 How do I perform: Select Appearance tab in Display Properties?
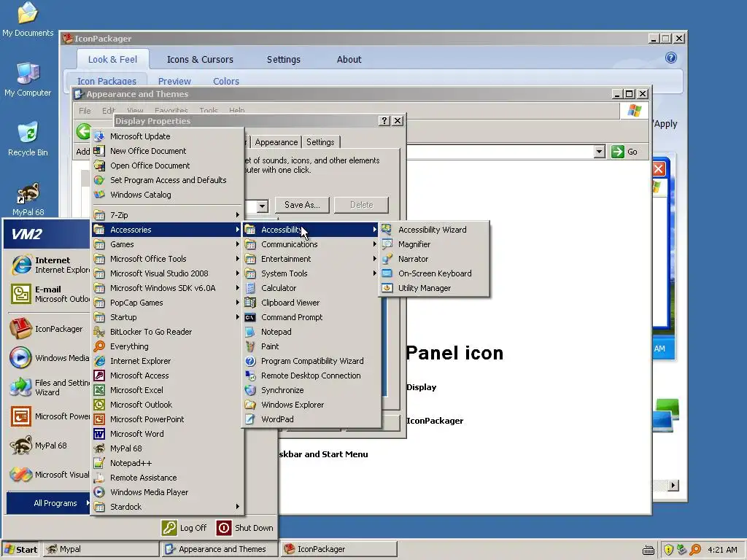point(276,142)
